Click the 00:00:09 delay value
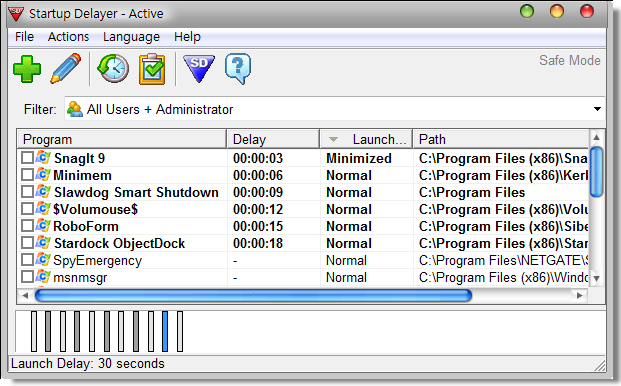Screen dimensions: 621x386 [x=258, y=192]
